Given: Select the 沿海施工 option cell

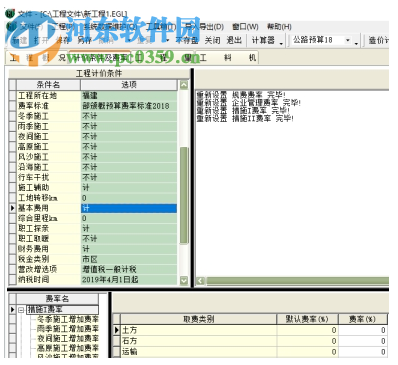Looking at the screenshot, I should click(129, 167).
